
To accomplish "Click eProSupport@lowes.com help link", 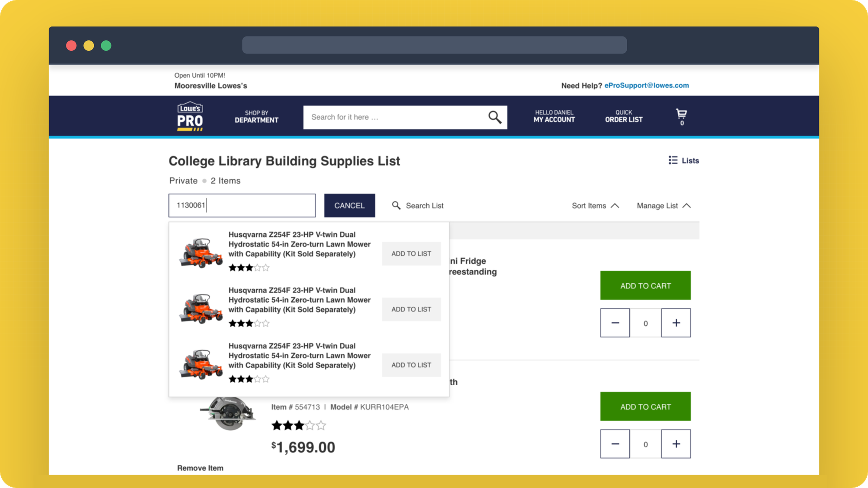I will (x=646, y=85).
